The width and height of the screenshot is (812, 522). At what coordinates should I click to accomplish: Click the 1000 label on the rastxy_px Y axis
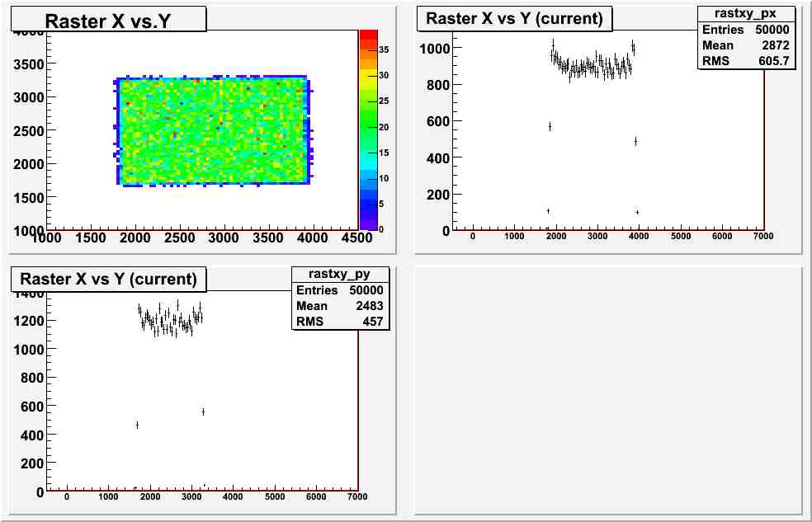point(435,49)
